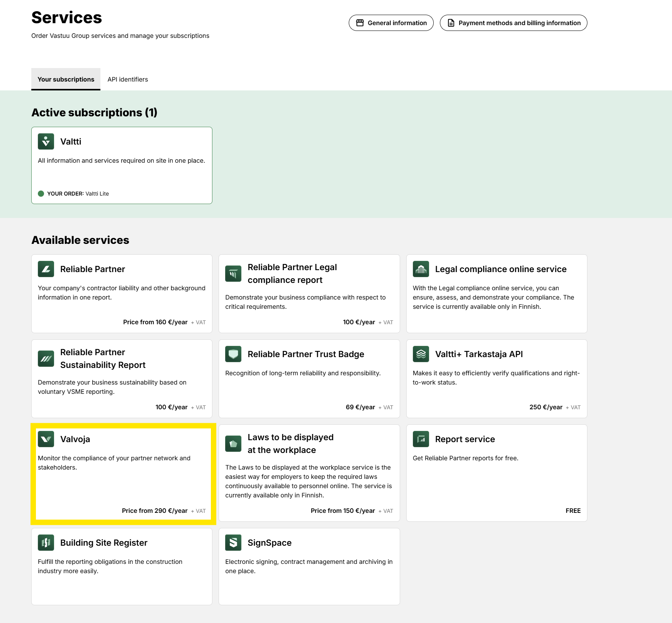This screenshot has height=623, width=672.
Task: Open the API identifiers tab
Action: pos(128,79)
